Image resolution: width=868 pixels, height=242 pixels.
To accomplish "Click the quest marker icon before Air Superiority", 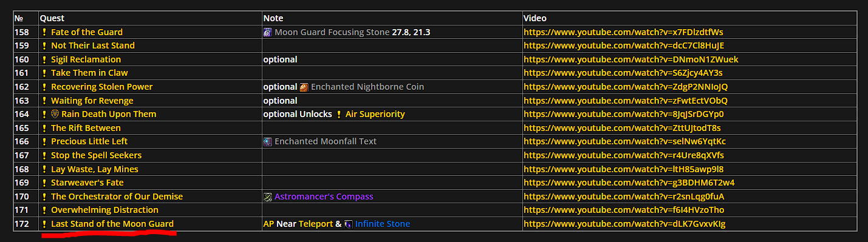I will coord(339,114).
